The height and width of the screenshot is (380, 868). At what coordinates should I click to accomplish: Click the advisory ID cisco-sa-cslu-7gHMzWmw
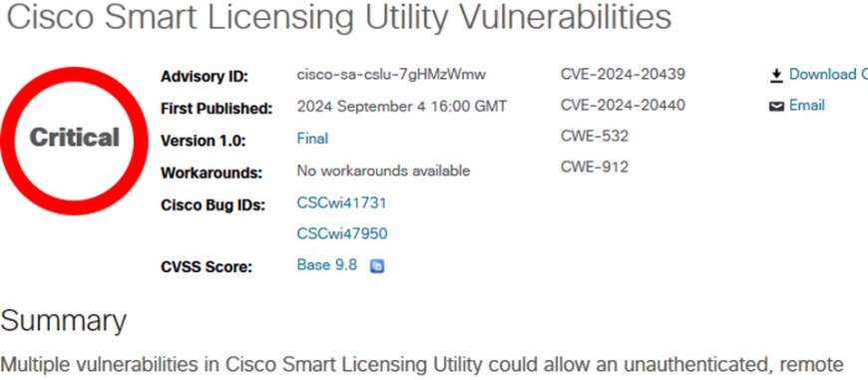pos(391,75)
